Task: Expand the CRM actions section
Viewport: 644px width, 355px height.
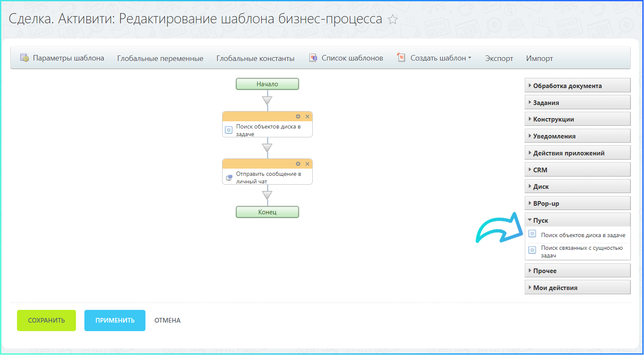Action: pyautogui.click(x=540, y=170)
